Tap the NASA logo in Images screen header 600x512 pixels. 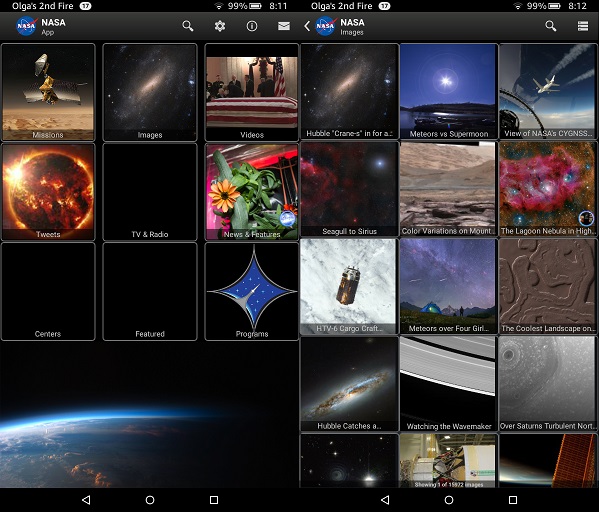(325, 26)
